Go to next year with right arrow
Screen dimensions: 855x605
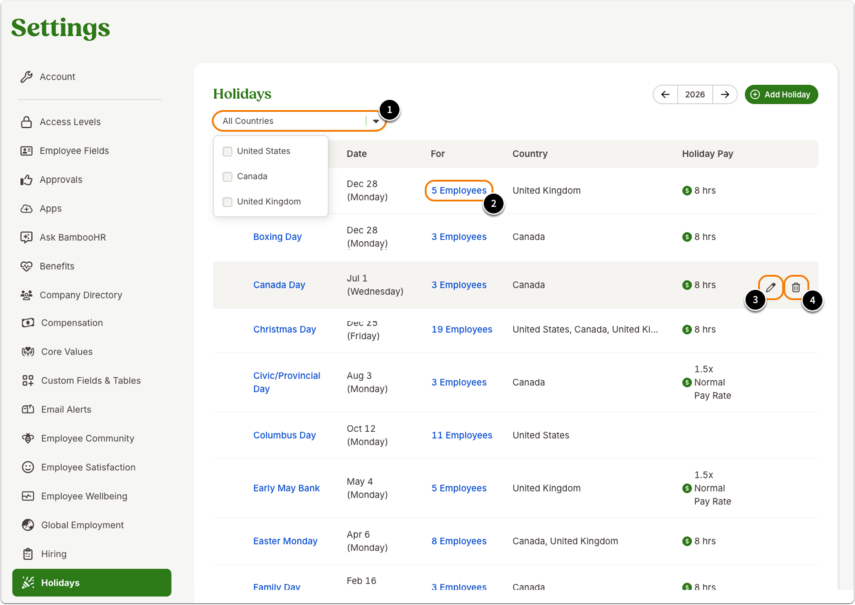click(725, 94)
